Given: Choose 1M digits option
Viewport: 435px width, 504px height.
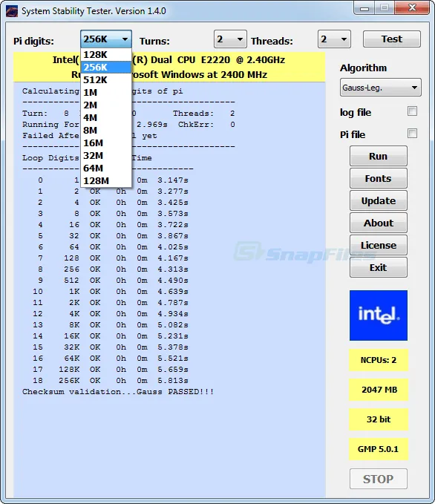Looking at the screenshot, I should tap(106, 93).
